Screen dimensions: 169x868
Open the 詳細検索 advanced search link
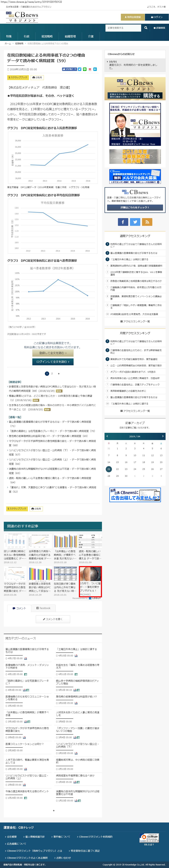tap(159, 28)
